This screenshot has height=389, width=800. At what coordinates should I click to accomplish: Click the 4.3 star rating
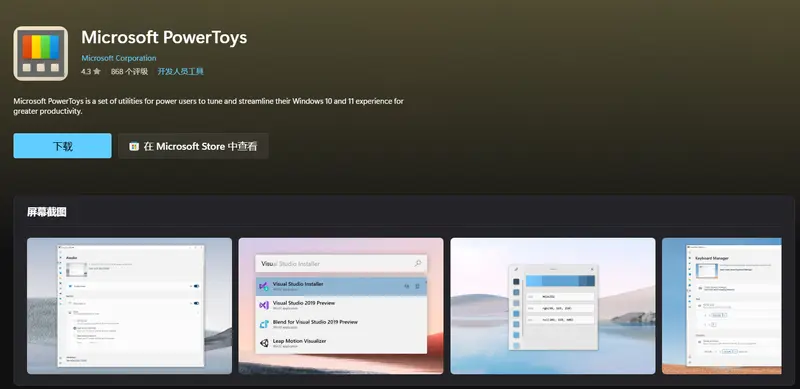click(91, 71)
